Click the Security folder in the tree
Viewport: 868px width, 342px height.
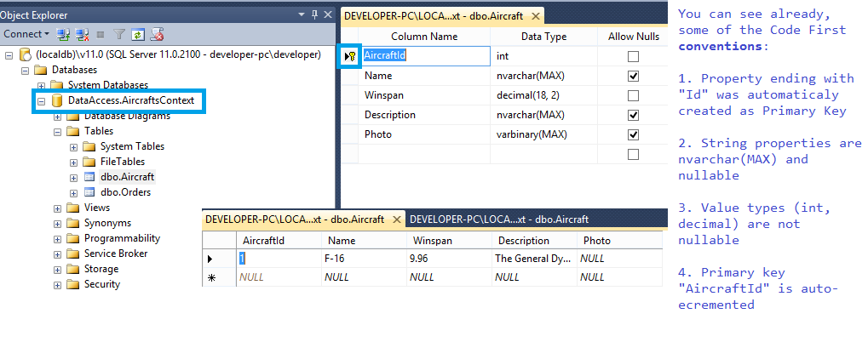tap(101, 284)
